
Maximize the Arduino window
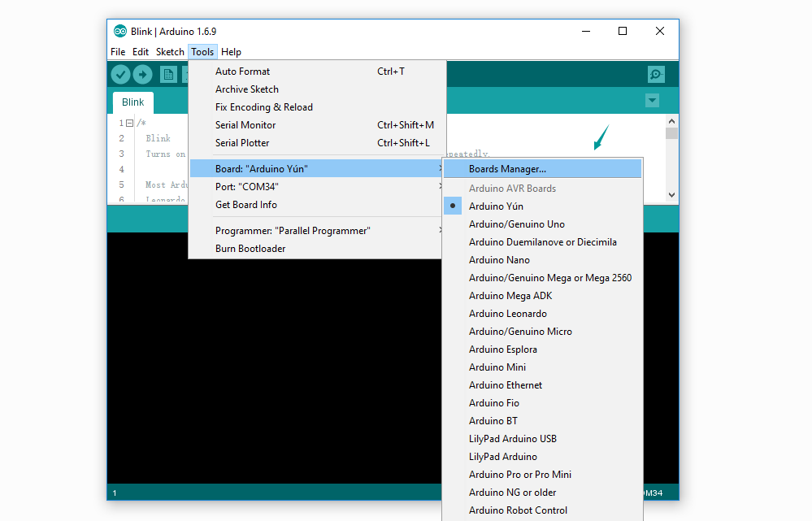623,32
